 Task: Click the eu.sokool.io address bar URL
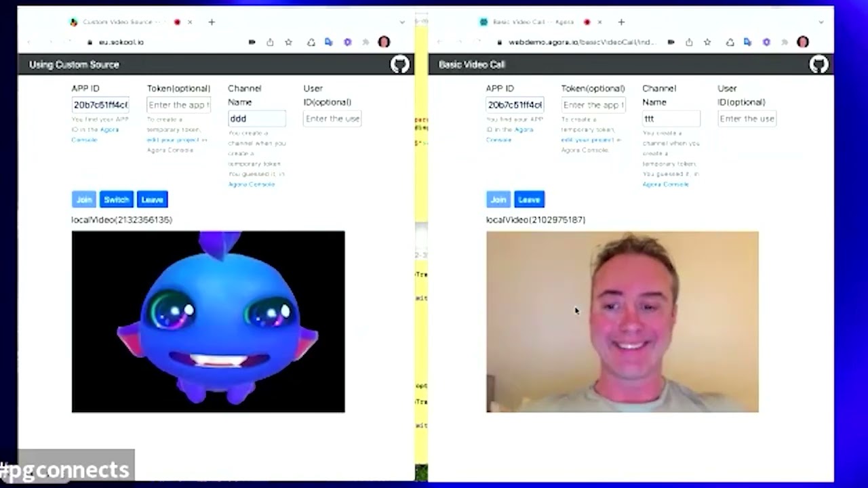click(121, 42)
